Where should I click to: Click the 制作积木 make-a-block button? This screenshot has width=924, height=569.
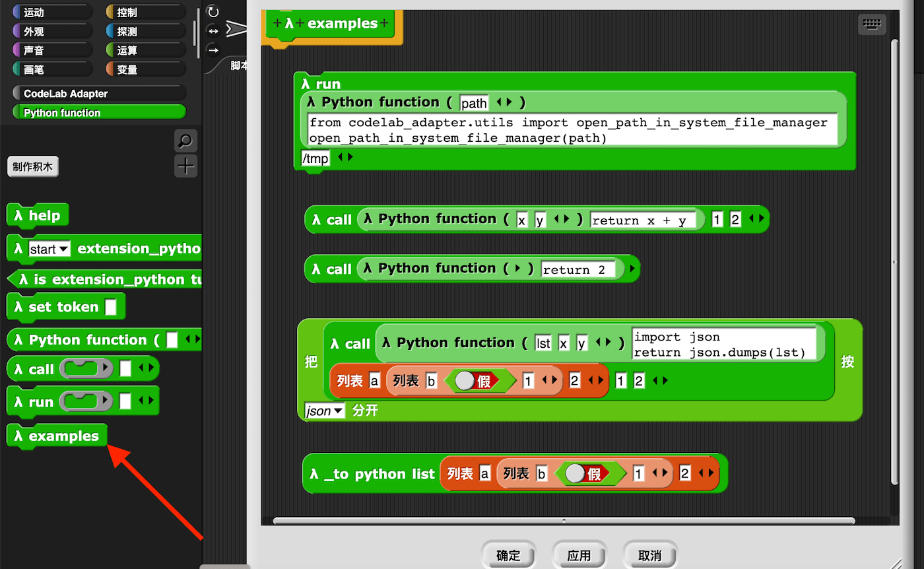[32, 166]
